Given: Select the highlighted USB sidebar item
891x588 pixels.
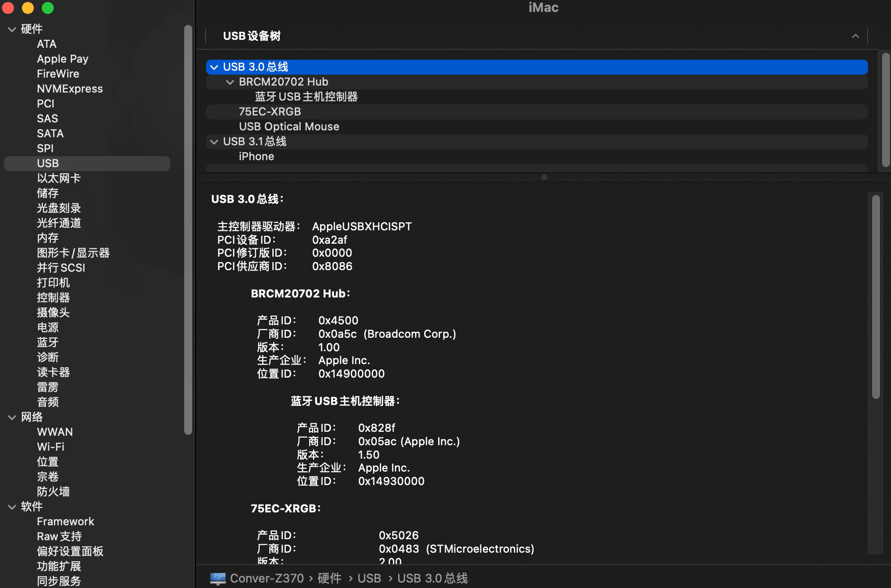Looking at the screenshot, I should click(87, 163).
